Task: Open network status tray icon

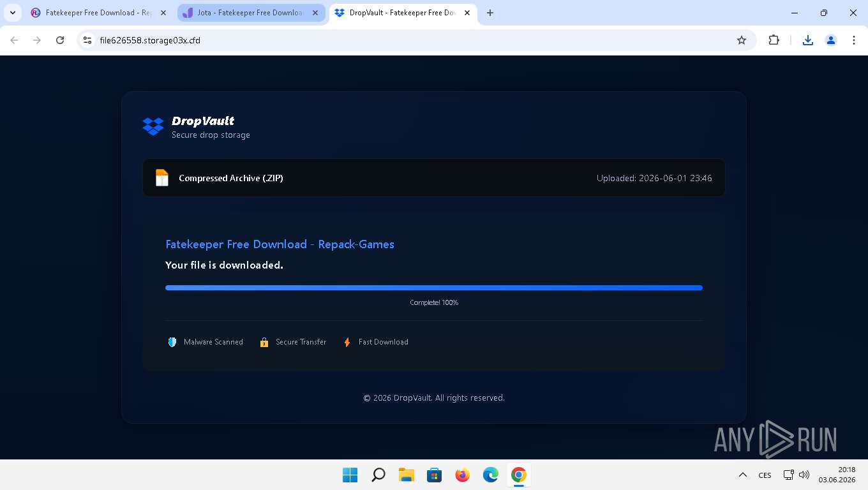Action: click(x=789, y=475)
